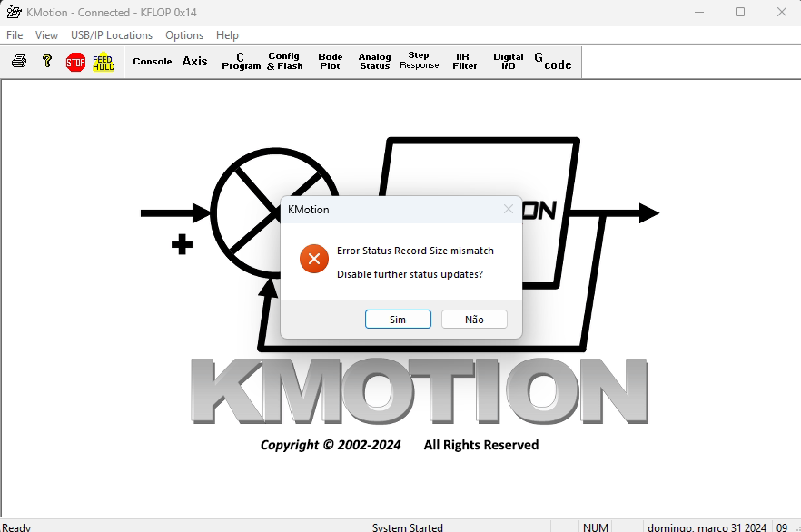The width and height of the screenshot is (801, 532).
Task: Open the Options menu
Action: tap(184, 35)
